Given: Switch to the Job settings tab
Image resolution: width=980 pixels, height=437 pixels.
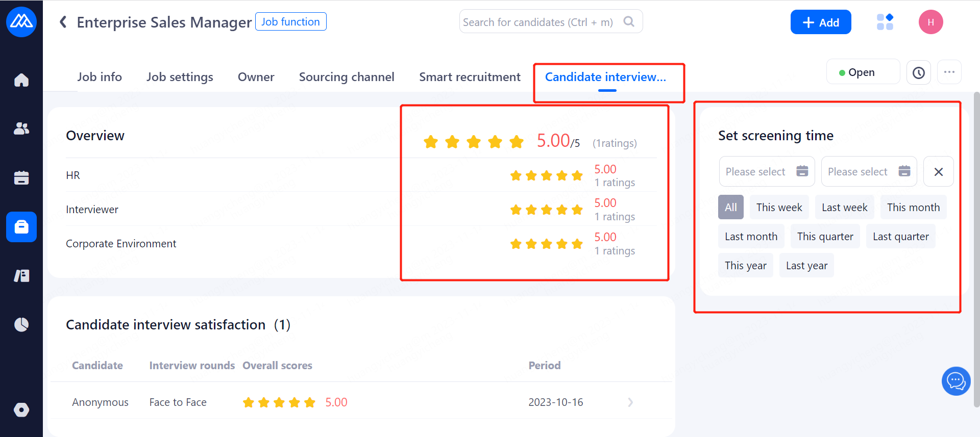Looking at the screenshot, I should (x=180, y=77).
